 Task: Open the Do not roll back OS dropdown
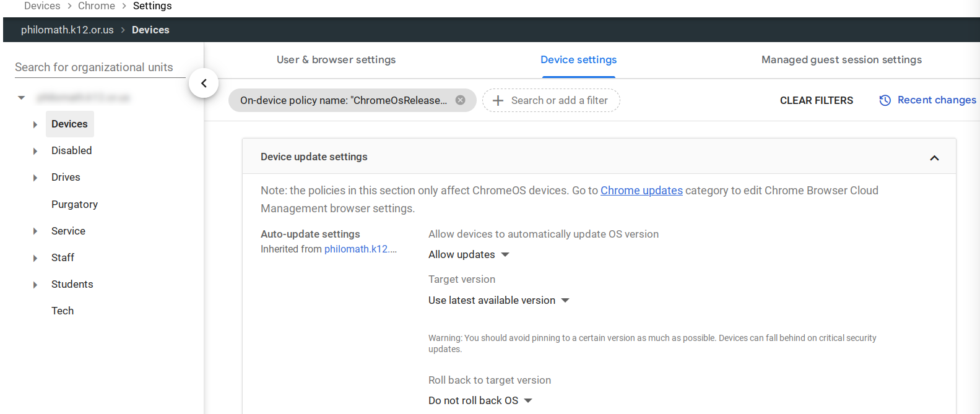coord(480,401)
